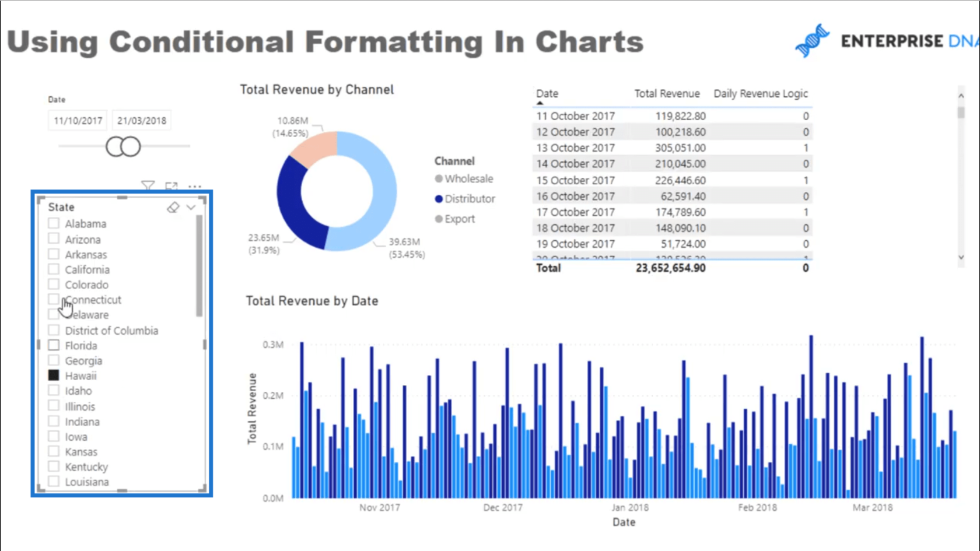Click the State slicer header label

[61, 207]
